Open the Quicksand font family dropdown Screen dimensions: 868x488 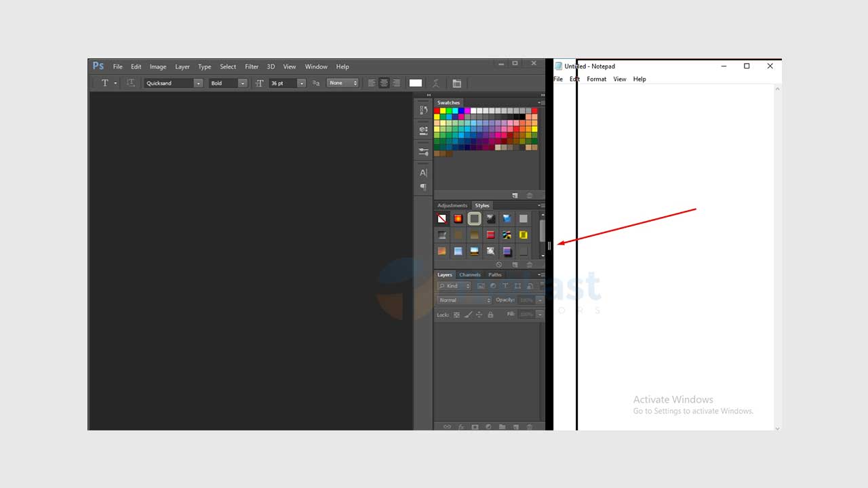tap(198, 83)
